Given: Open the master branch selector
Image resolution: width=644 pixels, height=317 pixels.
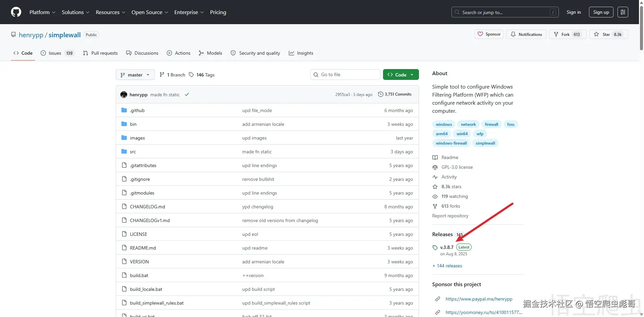Looking at the screenshot, I should pyautogui.click(x=135, y=74).
